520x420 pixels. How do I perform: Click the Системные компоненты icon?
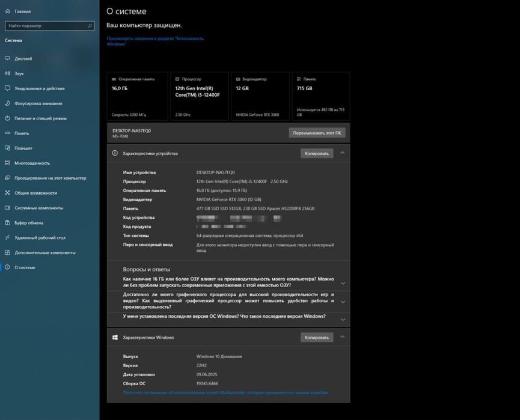click(8, 207)
